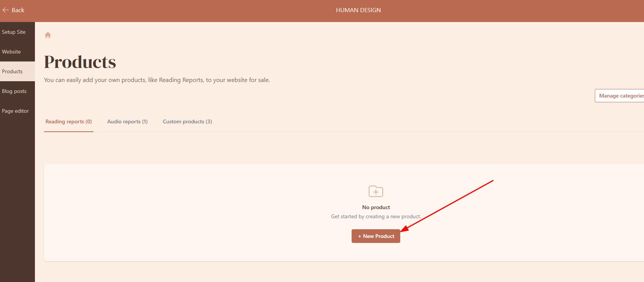Click the 'Get started by creating' message
Screen dimensions: 644x282
coord(376,216)
